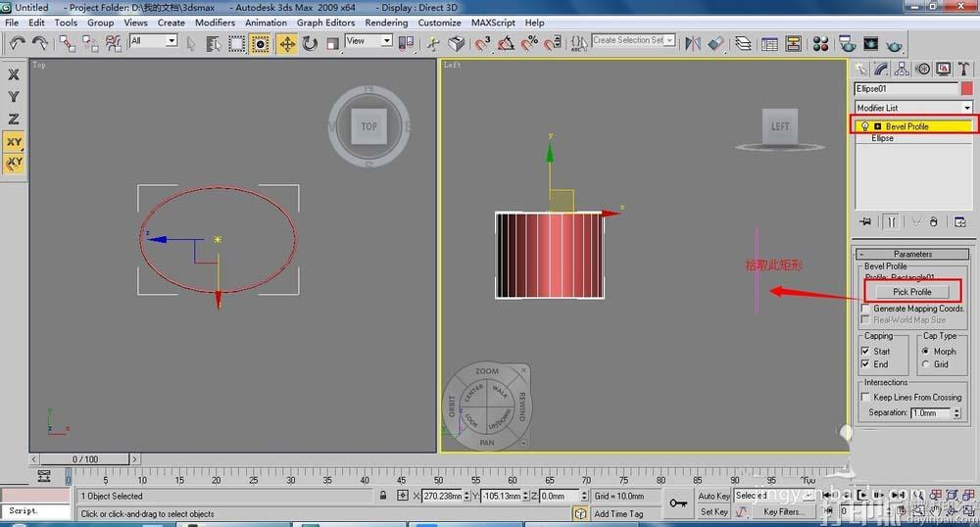
Task: Enable Generate Mapping Coords checkbox
Action: click(865, 309)
